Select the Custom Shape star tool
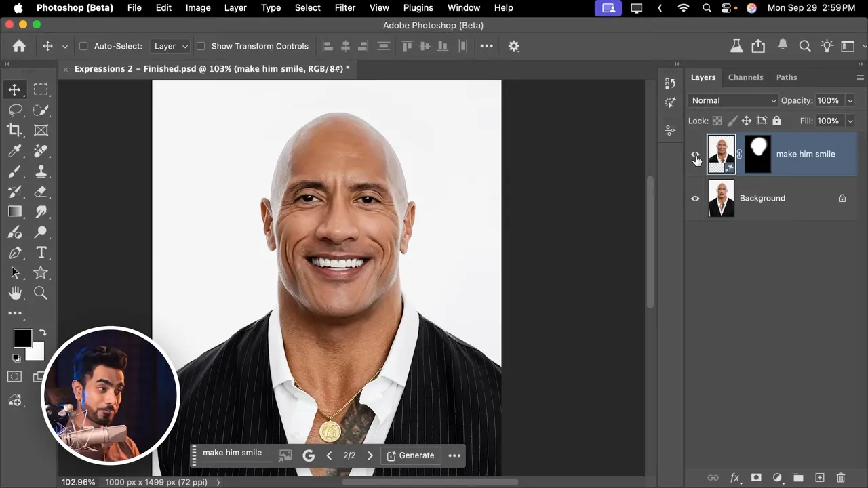 (x=41, y=272)
